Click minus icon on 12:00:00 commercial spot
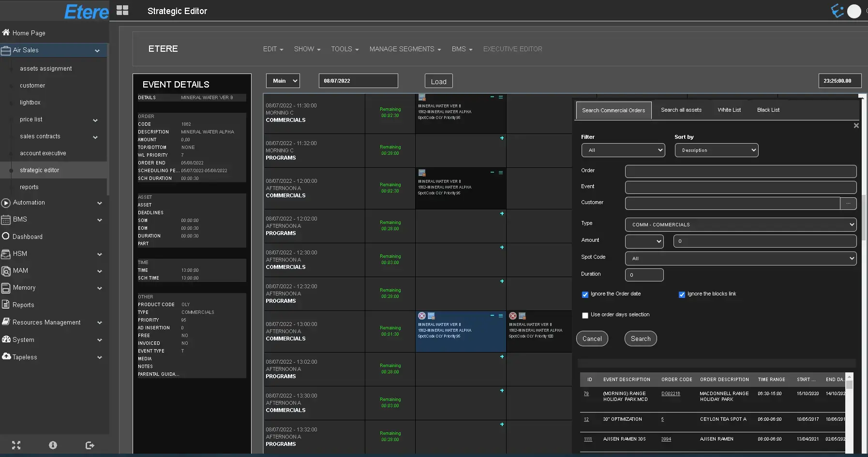The image size is (868, 457). point(493,173)
